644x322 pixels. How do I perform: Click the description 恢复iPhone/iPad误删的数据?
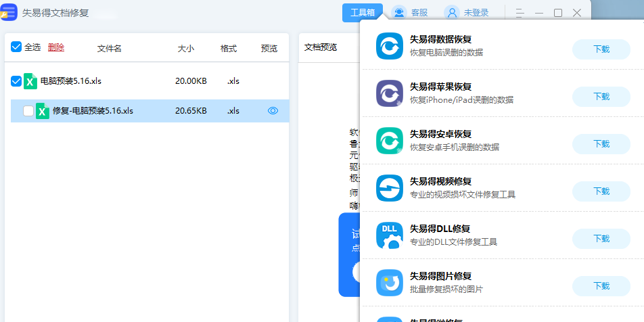point(461,100)
